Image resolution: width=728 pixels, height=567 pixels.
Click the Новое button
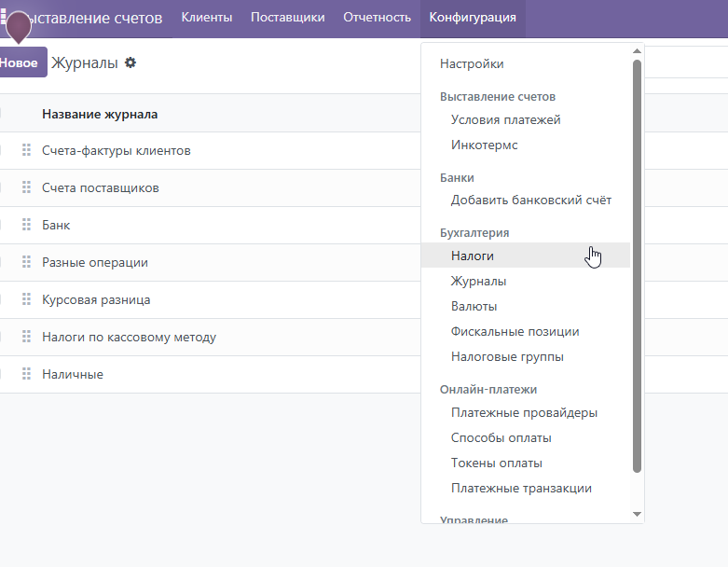tap(21, 62)
